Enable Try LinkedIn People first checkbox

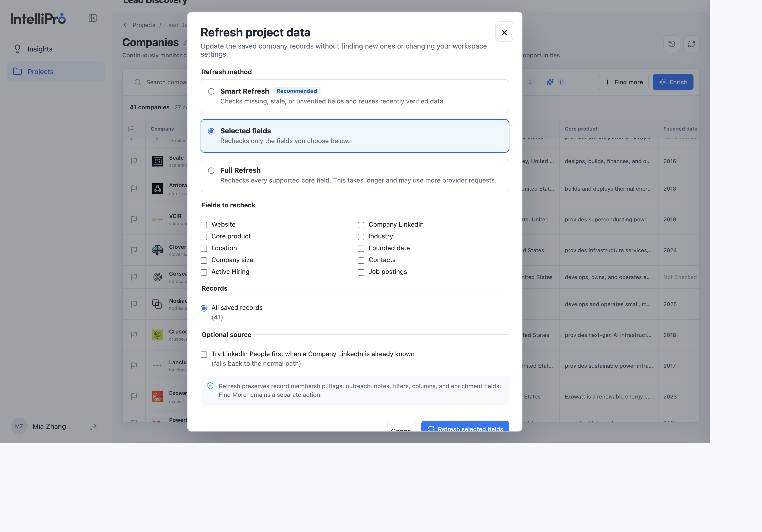pos(204,354)
